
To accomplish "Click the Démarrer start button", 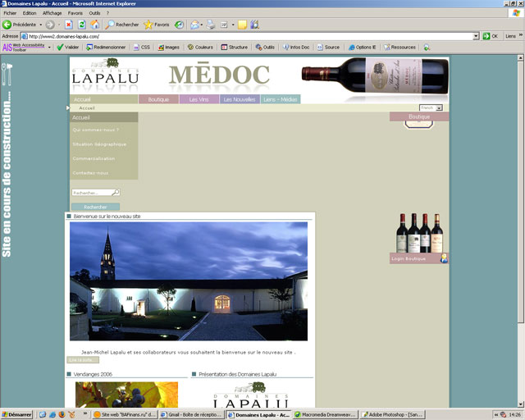I will [x=16, y=414].
